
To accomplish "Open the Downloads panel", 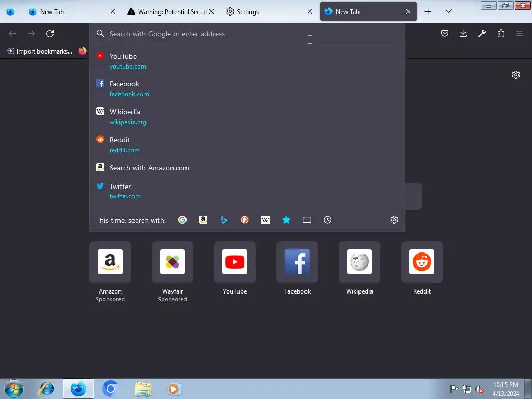I will pos(463,33).
